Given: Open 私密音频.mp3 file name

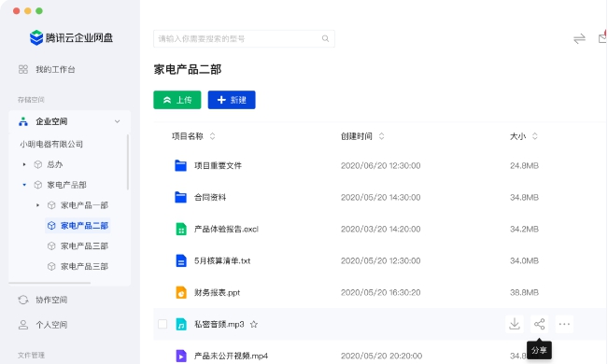Looking at the screenshot, I should [219, 325].
